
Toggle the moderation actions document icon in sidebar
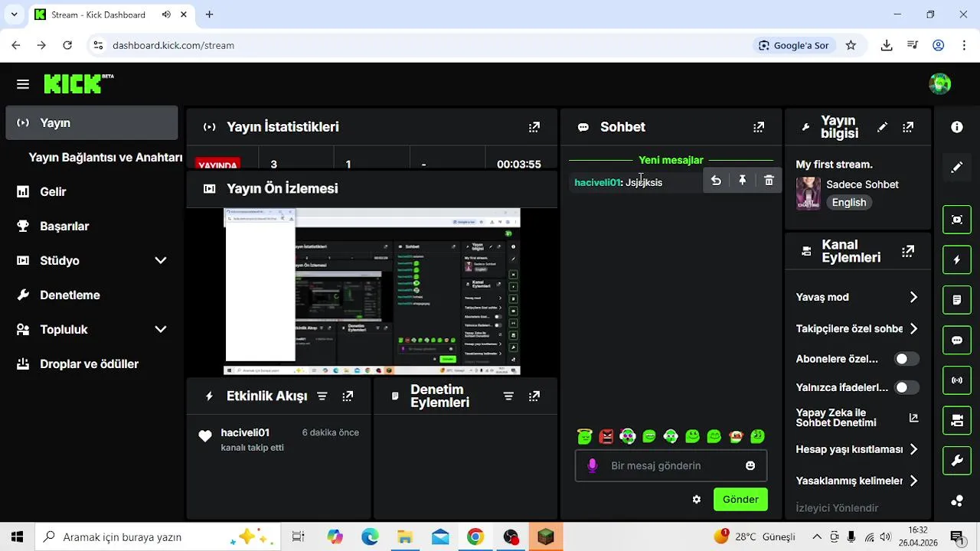957,300
